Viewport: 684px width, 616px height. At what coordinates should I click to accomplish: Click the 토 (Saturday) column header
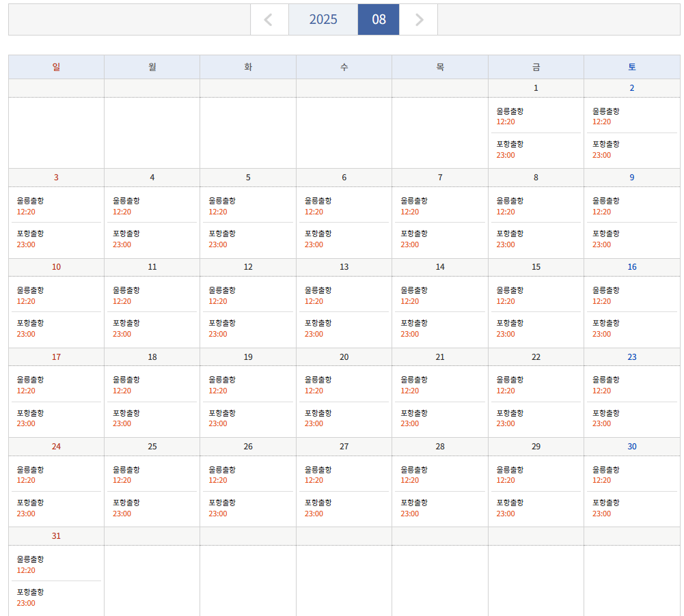[x=632, y=67]
